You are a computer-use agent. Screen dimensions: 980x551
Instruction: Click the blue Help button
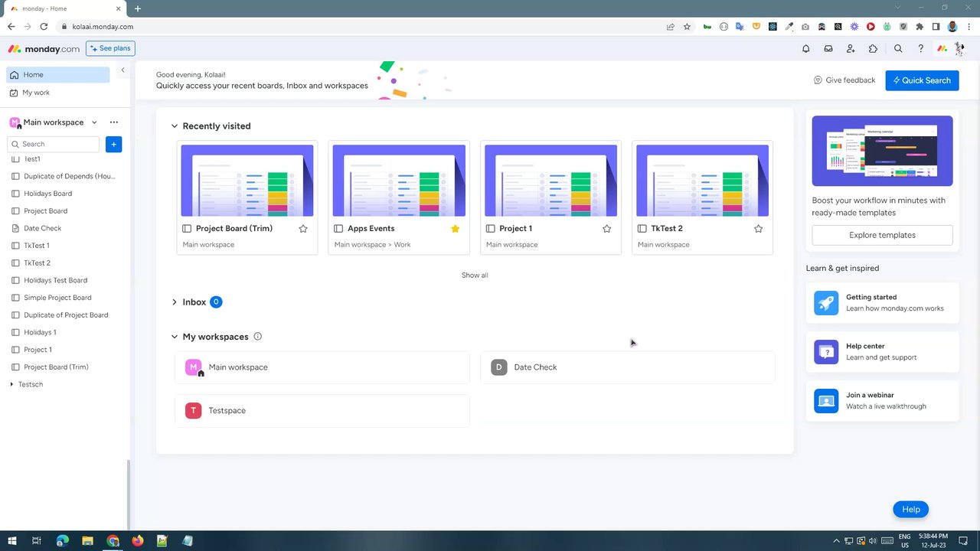(x=910, y=509)
